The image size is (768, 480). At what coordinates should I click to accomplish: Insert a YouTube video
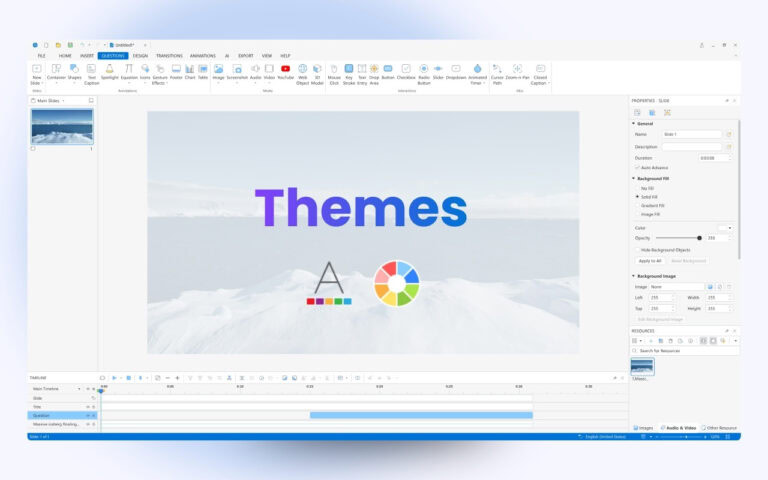tap(286, 72)
